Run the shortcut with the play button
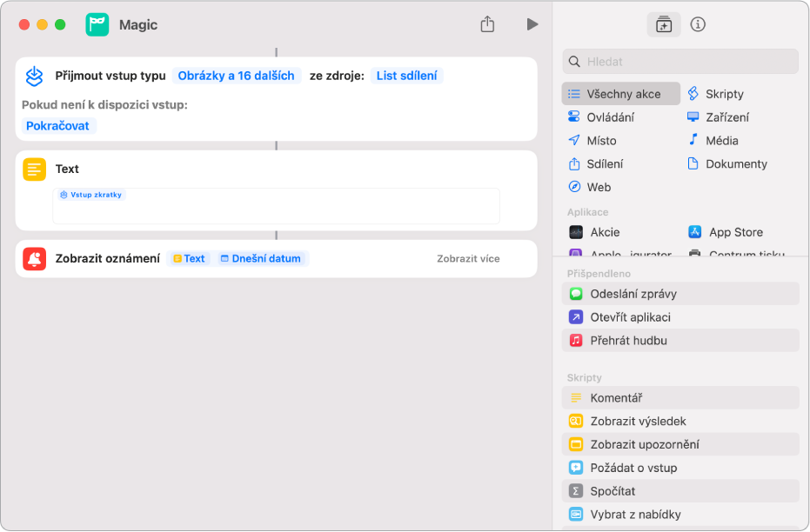Image resolution: width=810 pixels, height=532 pixels. pyautogui.click(x=532, y=24)
